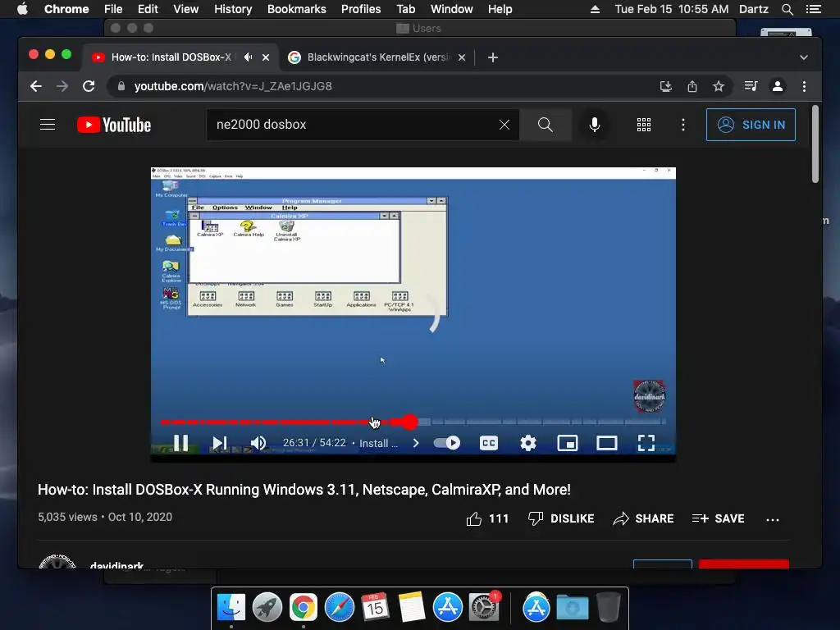Open more actions ellipsis below video
Screen dimensions: 840x630
coord(773,519)
